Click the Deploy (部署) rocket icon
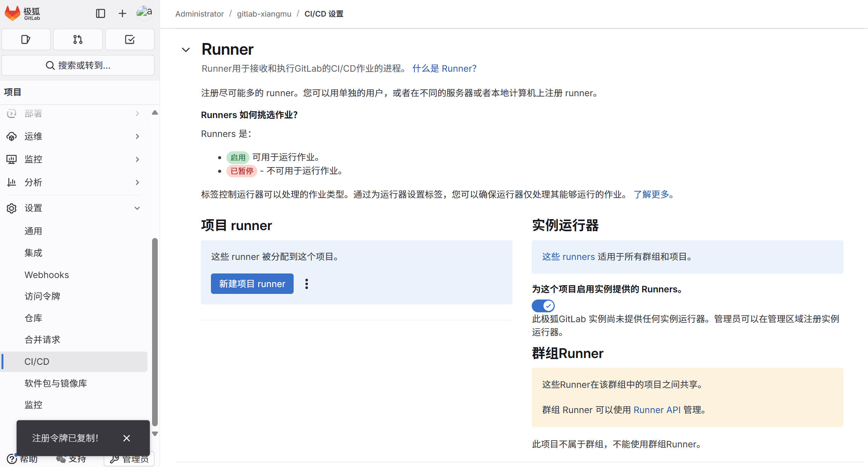Viewport: 868px width, 467px height. 12,114
